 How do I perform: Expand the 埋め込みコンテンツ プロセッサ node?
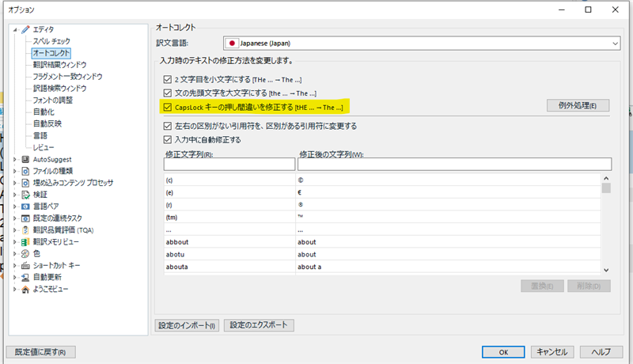point(15,183)
